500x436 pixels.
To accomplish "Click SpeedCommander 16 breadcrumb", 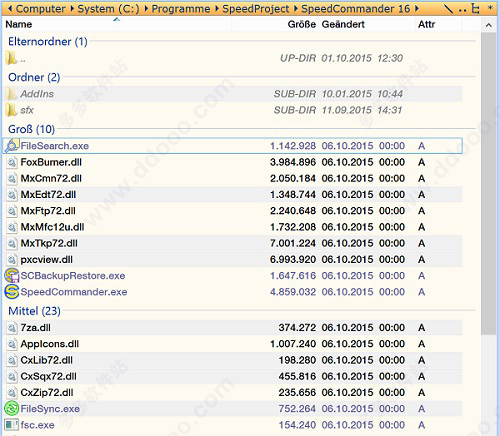I will (x=355, y=8).
